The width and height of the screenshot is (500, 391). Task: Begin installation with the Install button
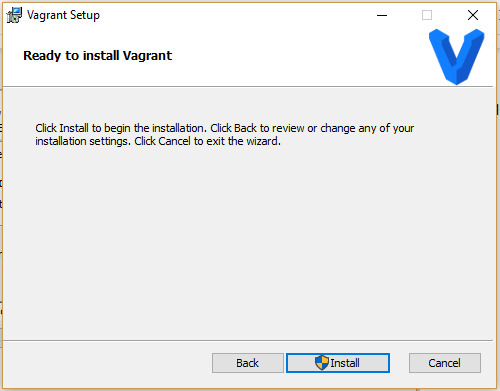tap(338, 363)
